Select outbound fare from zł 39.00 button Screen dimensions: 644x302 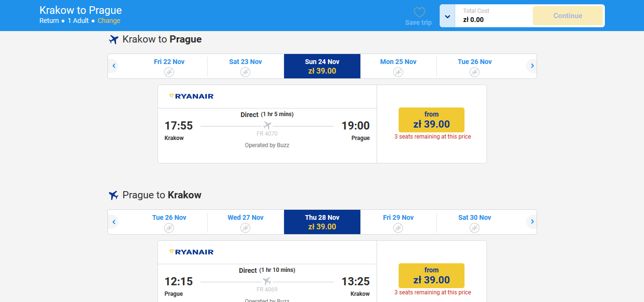tap(432, 120)
